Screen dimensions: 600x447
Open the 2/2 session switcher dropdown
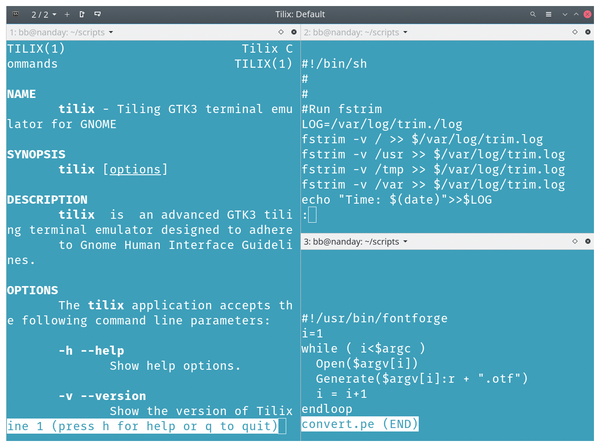pos(44,15)
